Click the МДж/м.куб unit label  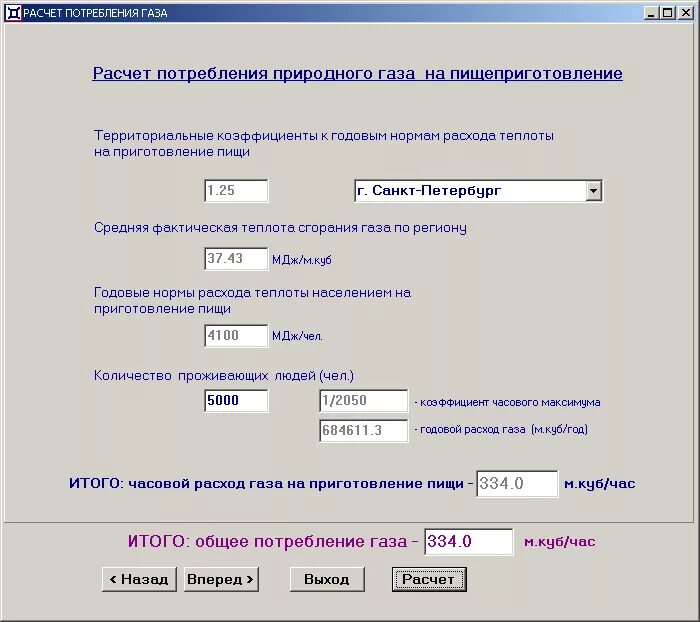(x=302, y=260)
